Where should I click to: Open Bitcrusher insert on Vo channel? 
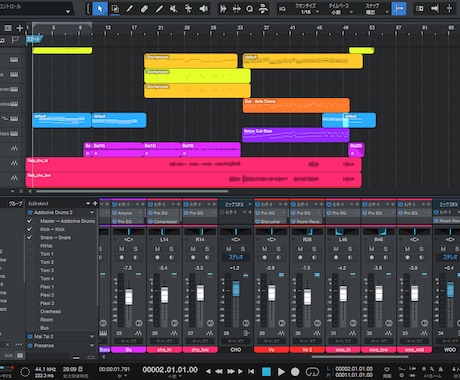click(x=271, y=221)
